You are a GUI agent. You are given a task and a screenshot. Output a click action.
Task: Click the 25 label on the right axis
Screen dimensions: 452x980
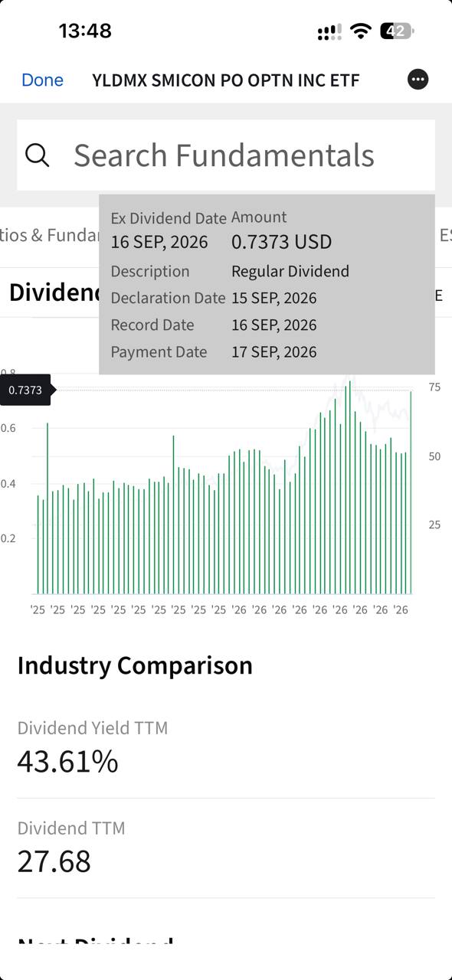coord(434,525)
